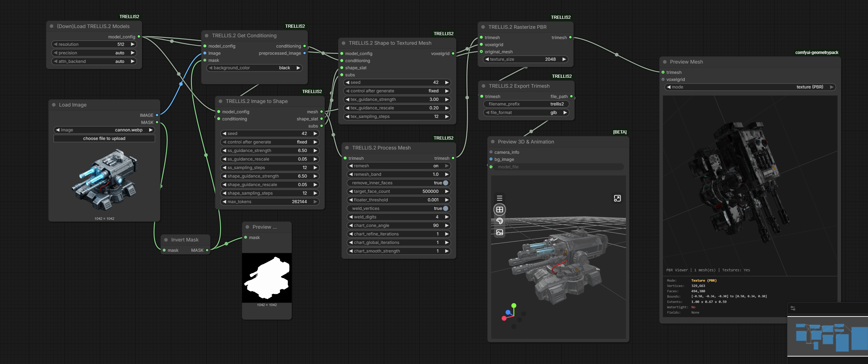Collapse TRELLIS.2 Rasterize PBR node dot
Image resolution: width=868 pixels, height=364 pixels.
click(483, 27)
